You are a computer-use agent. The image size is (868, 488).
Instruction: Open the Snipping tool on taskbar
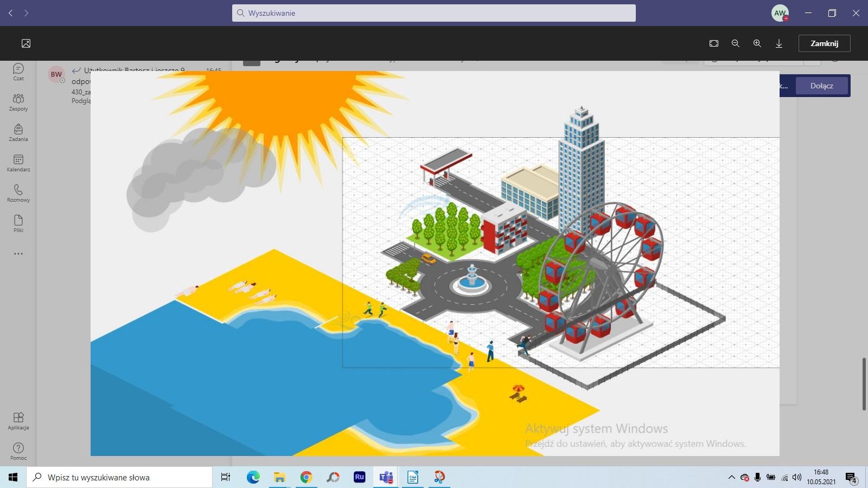[x=439, y=477]
